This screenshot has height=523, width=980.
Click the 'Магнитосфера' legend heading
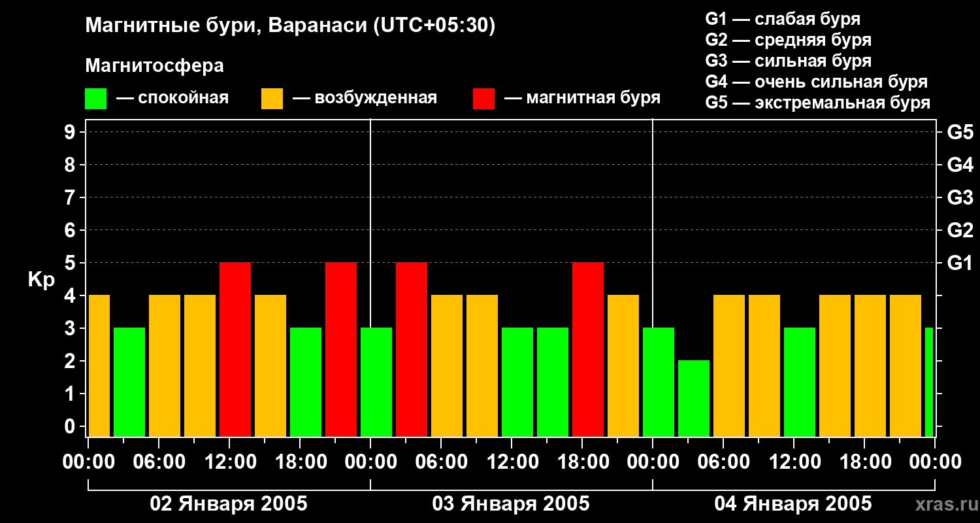[x=154, y=66]
